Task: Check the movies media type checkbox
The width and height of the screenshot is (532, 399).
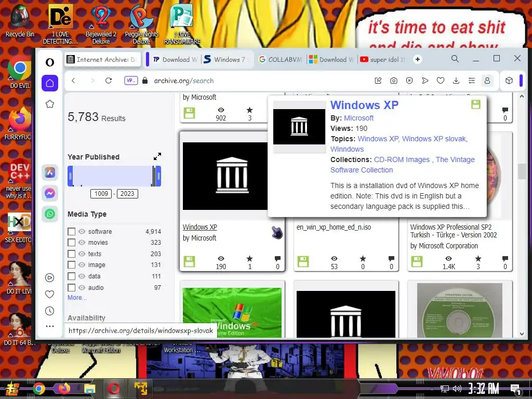Action: pos(71,243)
